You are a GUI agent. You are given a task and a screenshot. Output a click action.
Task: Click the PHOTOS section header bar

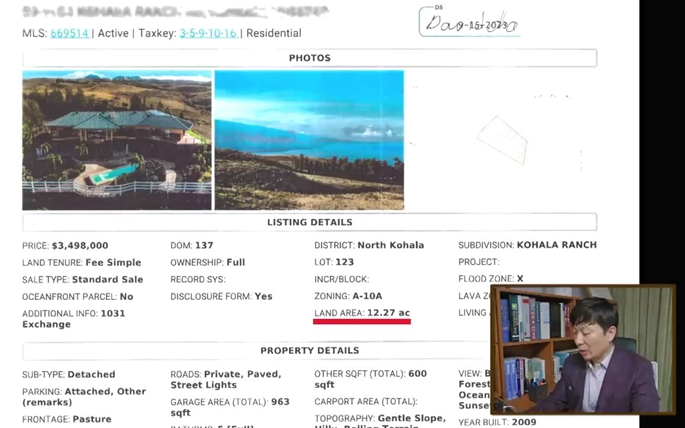tap(309, 58)
